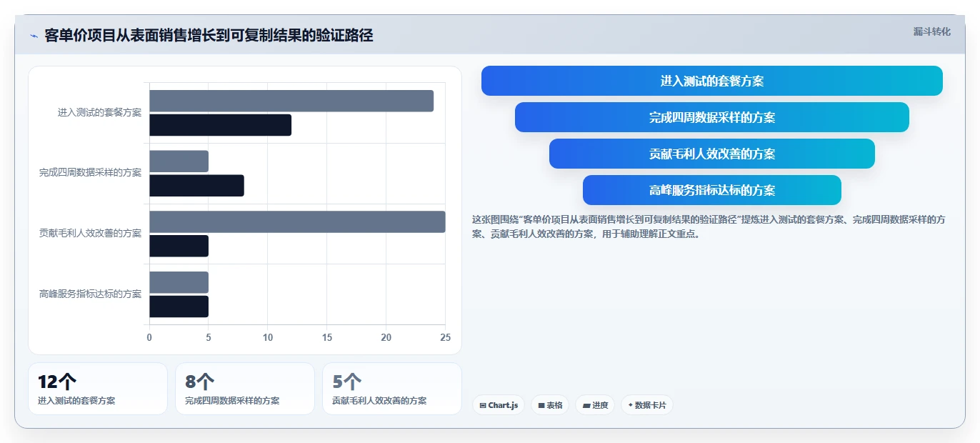Click the x-axis value 15
The width and height of the screenshot is (980, 443).
point(327,337)
